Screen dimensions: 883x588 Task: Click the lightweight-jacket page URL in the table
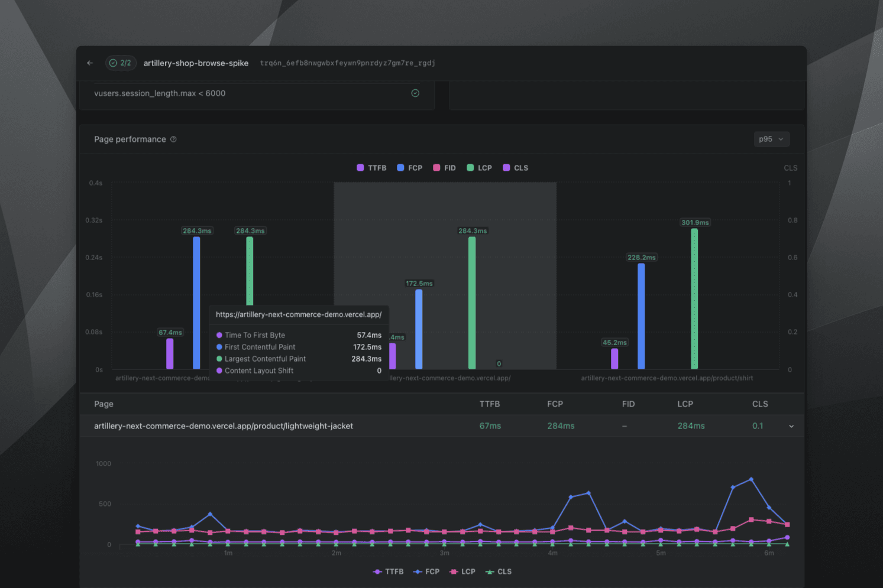[224, 425]
